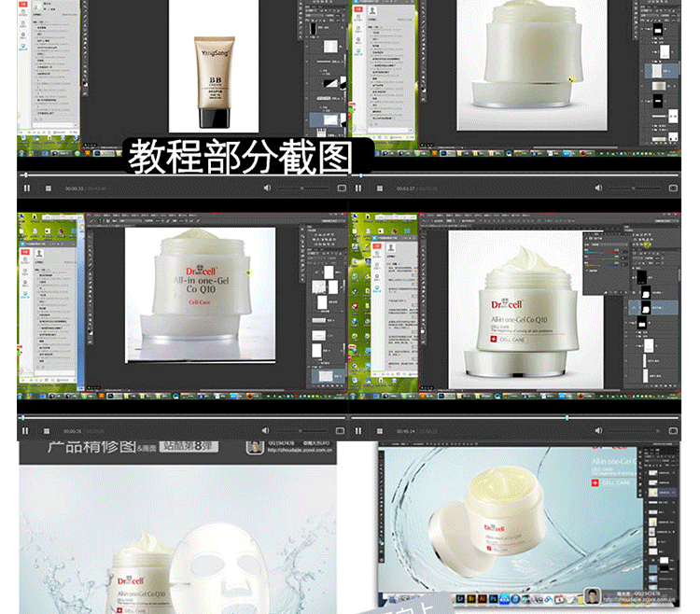Mute the speaker icon in the 00:45:14 player
Screen dimensions: 700x614
click(598, 430)
